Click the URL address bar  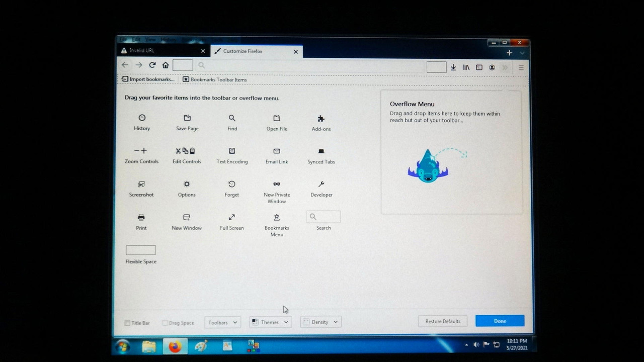309,65
